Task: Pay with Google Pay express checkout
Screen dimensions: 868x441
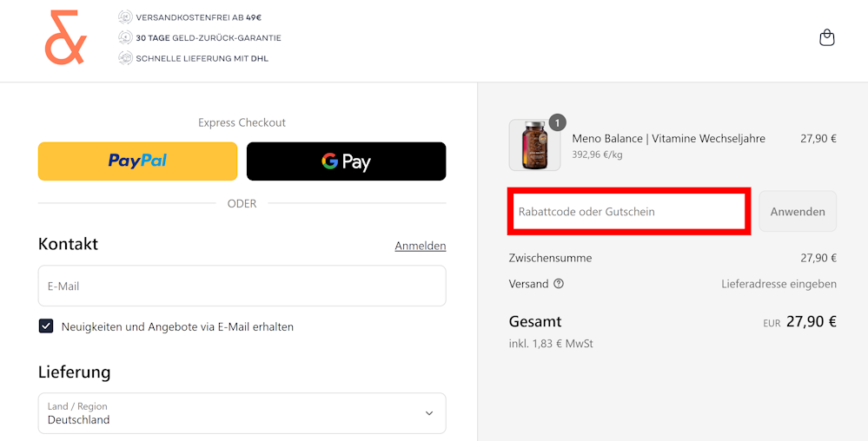Action: pos(346,161)
